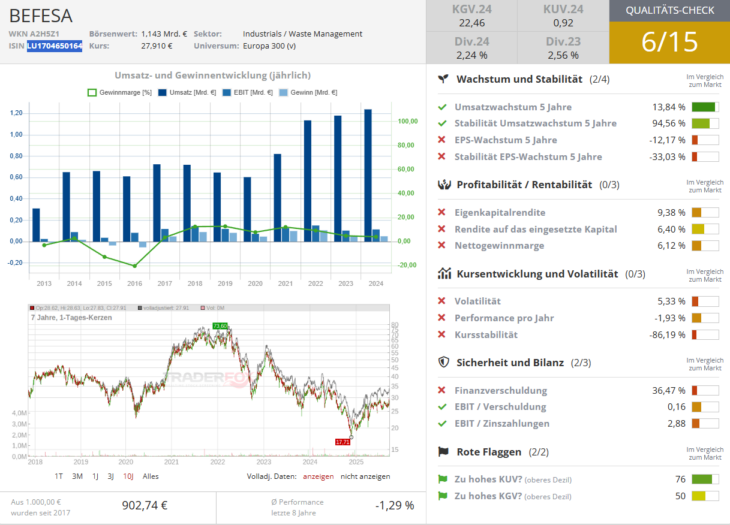Click the highlighted ISIN LU1704650164
Image resolution: width=730 pixels, height=525 pixels.
(54, 46)
